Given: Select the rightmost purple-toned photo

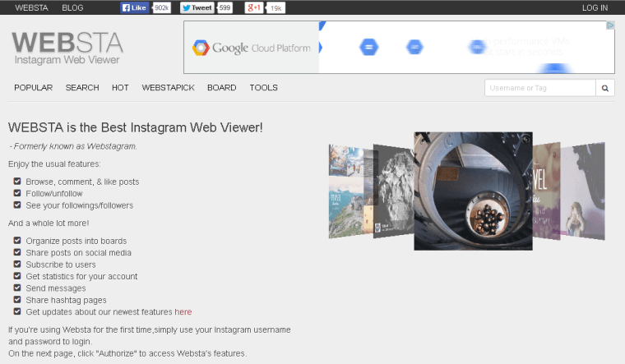Looking at the screenshot, I should click(583, 191).
